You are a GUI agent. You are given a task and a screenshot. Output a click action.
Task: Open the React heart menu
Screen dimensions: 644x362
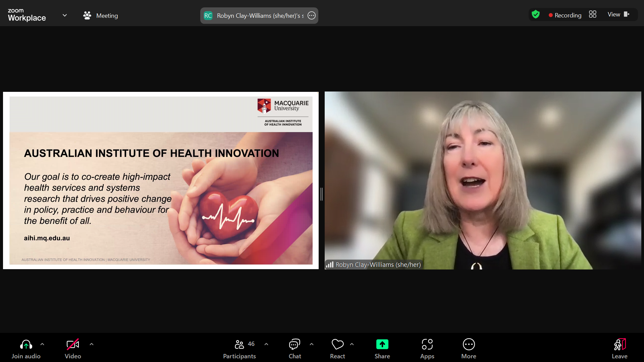point(337,349)
